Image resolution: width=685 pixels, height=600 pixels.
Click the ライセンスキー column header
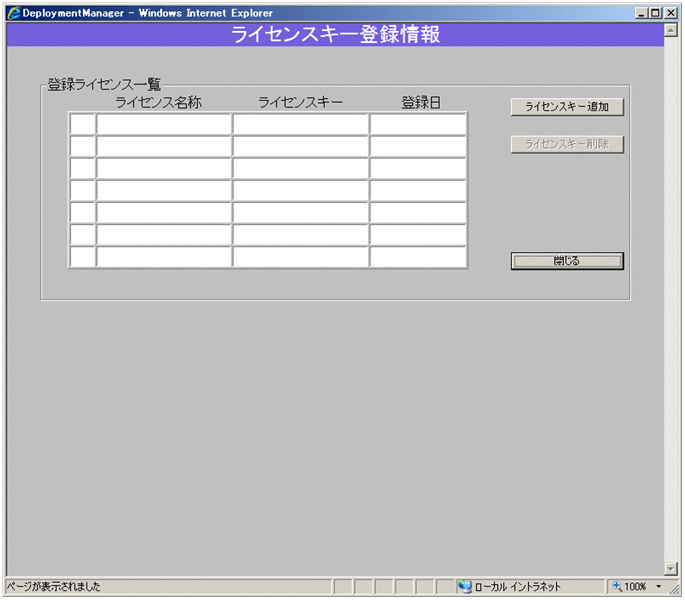pos(301,102)
